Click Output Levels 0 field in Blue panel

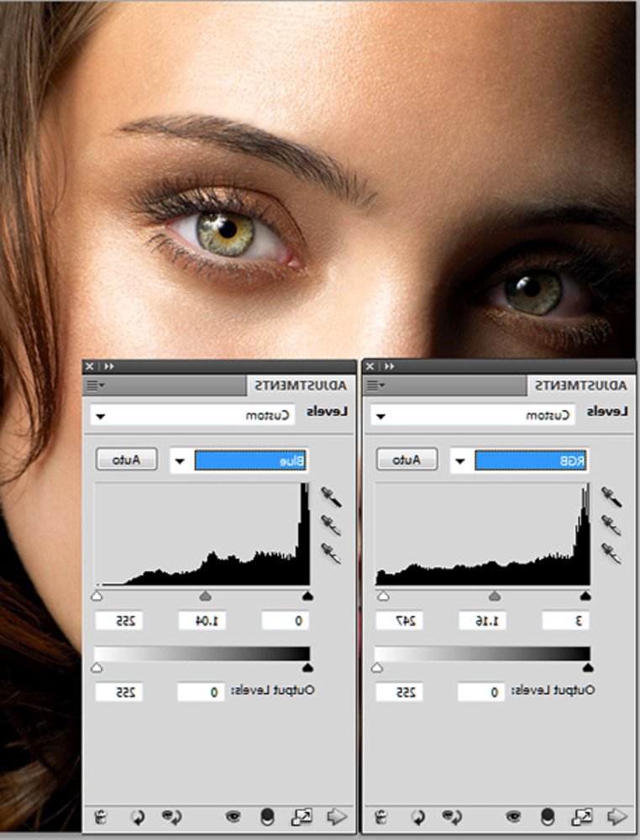[201, 692]
